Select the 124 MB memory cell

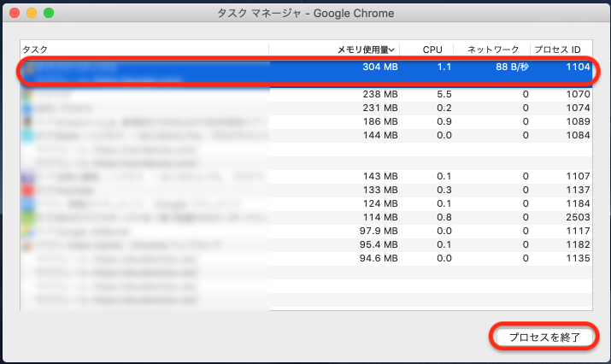380,203
